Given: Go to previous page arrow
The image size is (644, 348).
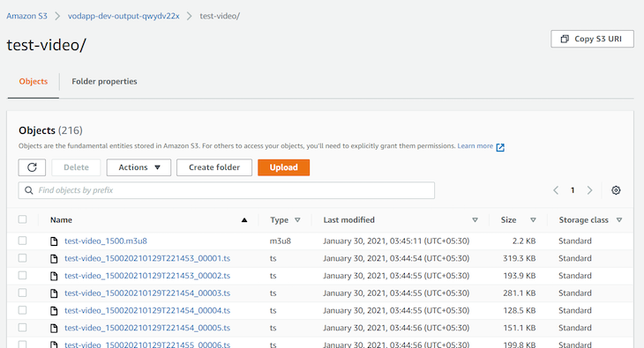Looking at the screenshot, I should (556, 190).
